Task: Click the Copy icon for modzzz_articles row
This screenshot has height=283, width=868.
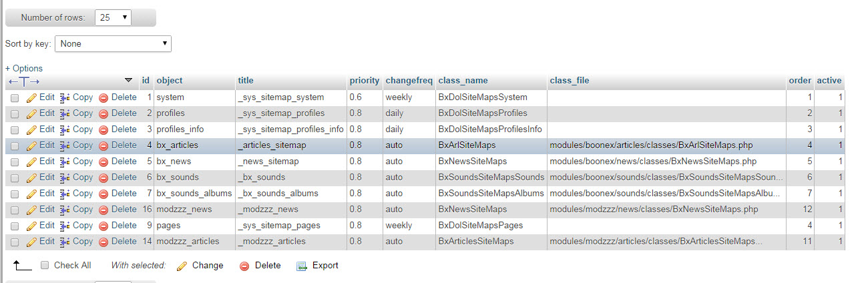Action: coord(65,242)
